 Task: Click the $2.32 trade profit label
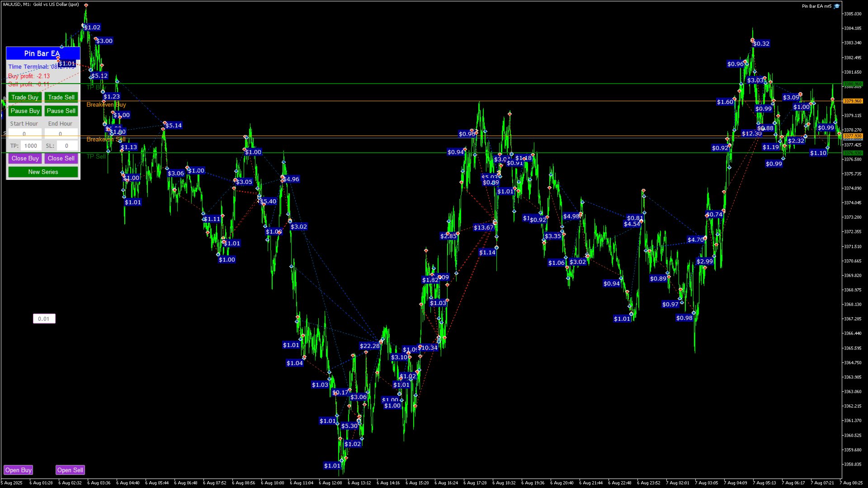[796, 141]
